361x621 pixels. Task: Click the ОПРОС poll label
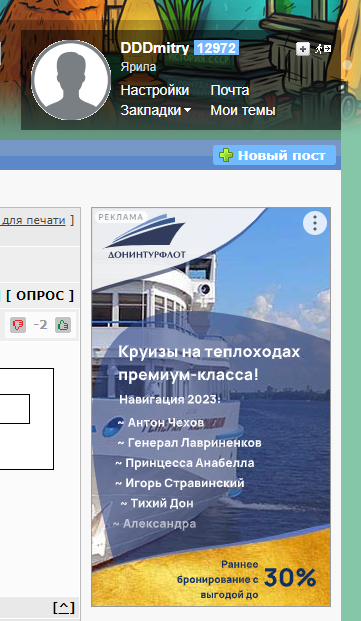pos(40,295)
